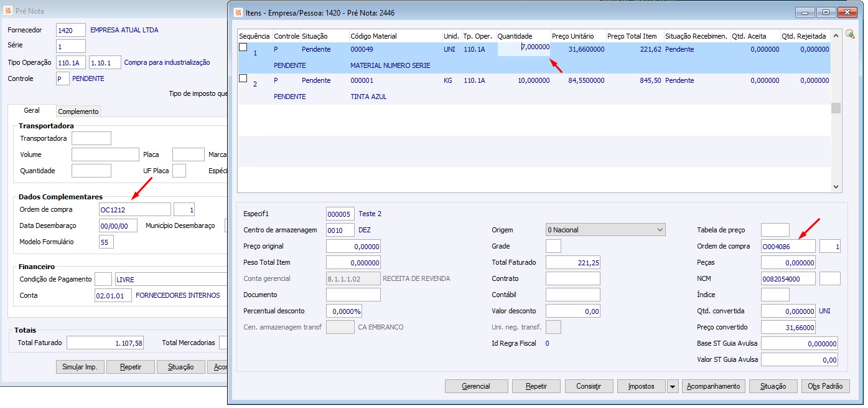Click the Itens window title bar icon

(x=238, y=12)
